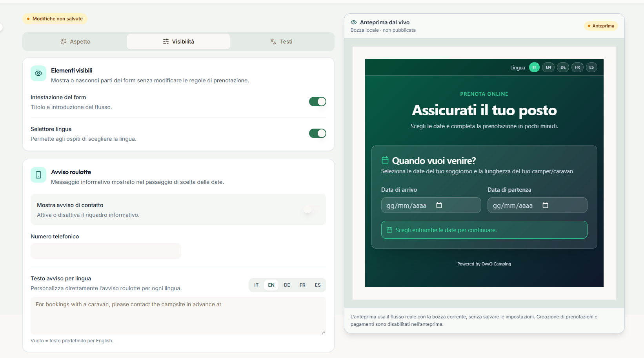Viewport: 644px width, 358px height.
Task: Click the Anteprima dal vivo eye icon
Action: coord(354,22)
